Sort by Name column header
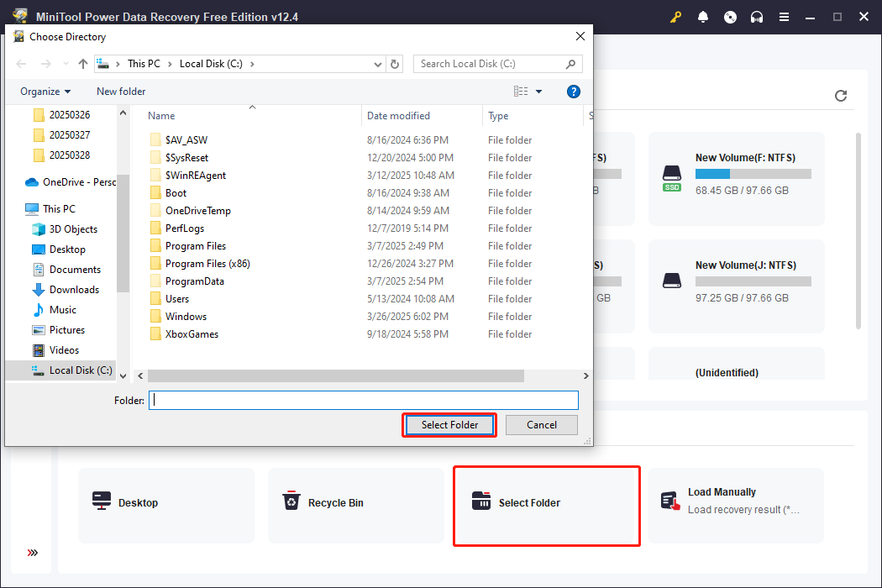This screenshot has height=588, width=882. pos(161,115)
